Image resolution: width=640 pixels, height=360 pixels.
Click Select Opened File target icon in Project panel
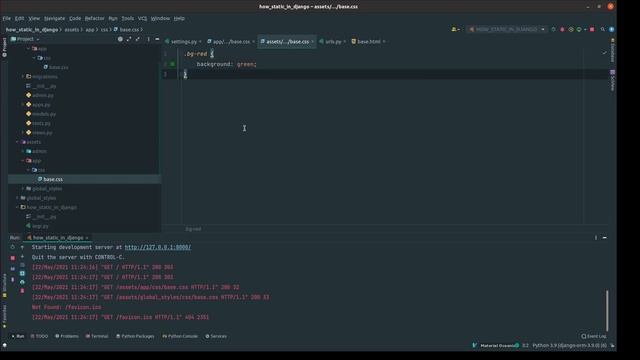click(120, 39)
